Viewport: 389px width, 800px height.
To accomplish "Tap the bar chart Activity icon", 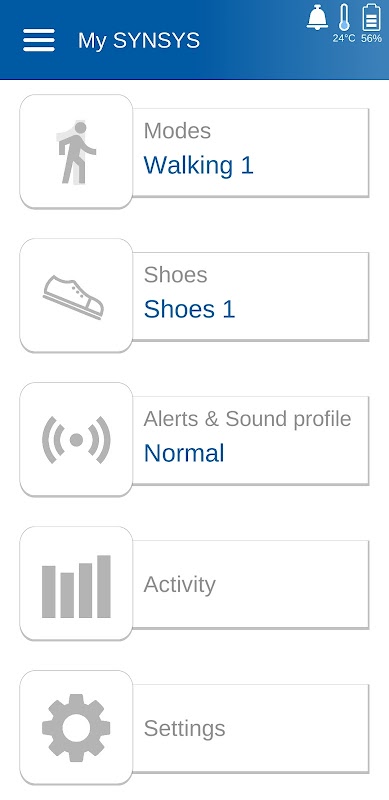I will pyautogui.click(x=76, y=584).
